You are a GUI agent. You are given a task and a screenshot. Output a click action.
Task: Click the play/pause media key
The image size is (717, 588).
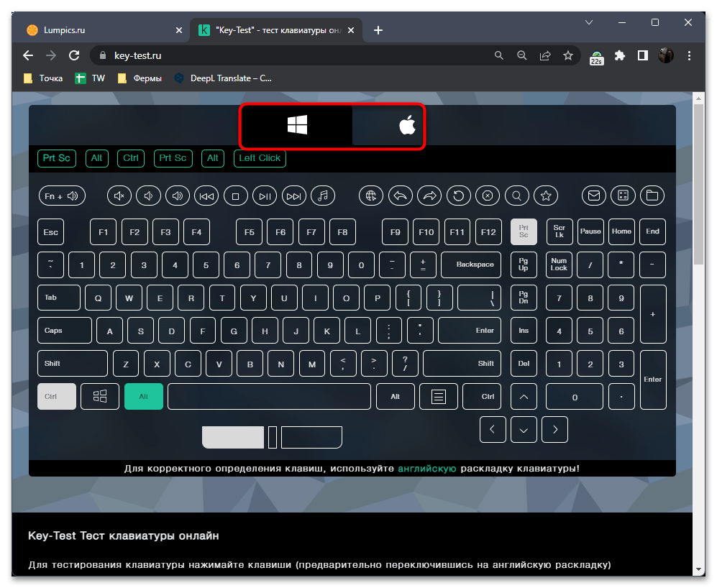coord(265,196)
